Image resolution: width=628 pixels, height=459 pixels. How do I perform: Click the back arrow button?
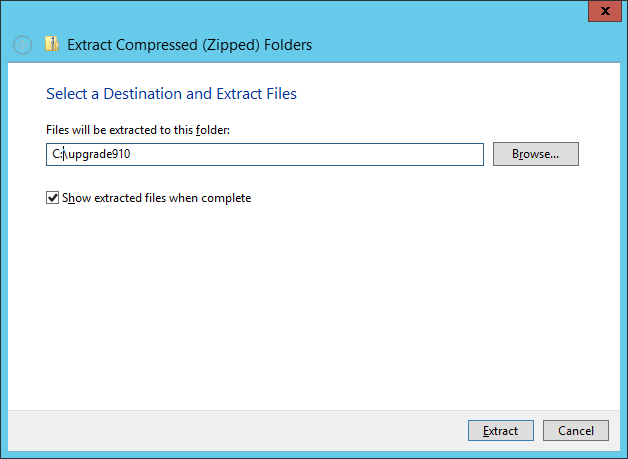(x=22, y=45)
